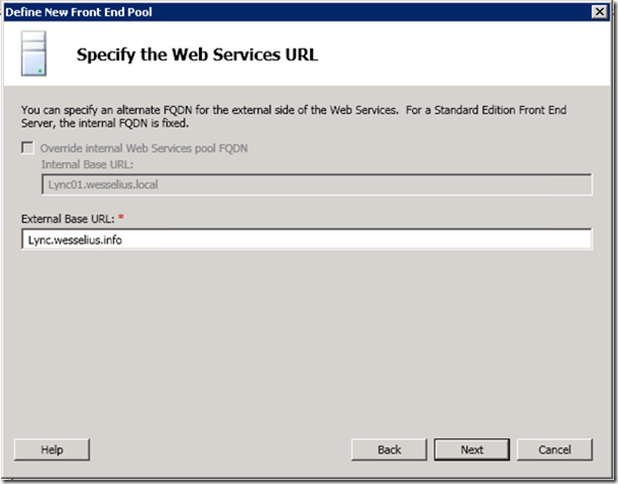The image size is (618, 484).
Task: Select the Lync.wesselius.info text entry
Action: 78,240
